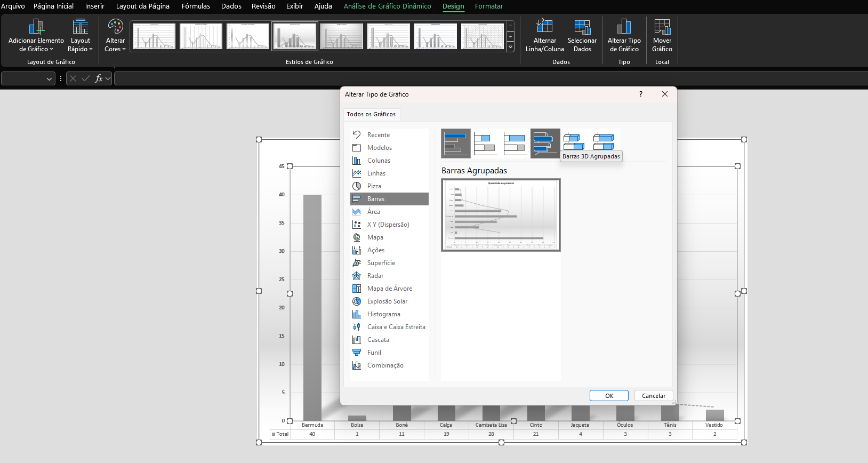Choose 3D 100% stacked bars subtype icon
The image size is (868, 463).
click(x=604, y=140)
